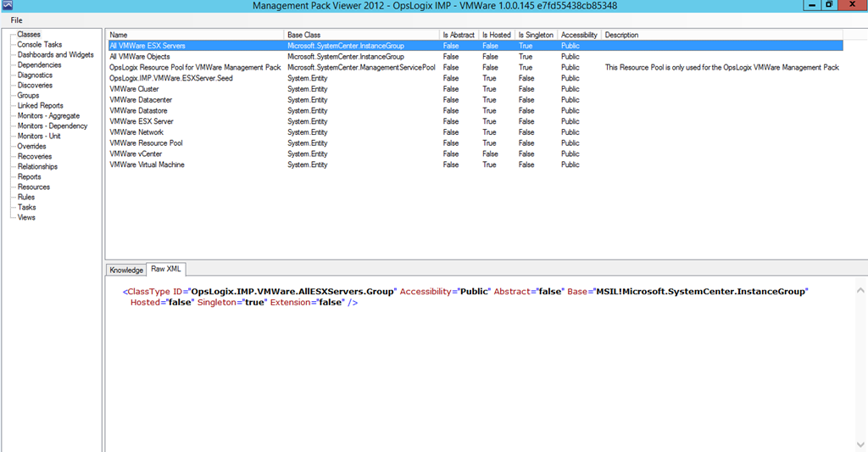
Task: Choose Relationships in the left tree
Action: coord(37,167)
